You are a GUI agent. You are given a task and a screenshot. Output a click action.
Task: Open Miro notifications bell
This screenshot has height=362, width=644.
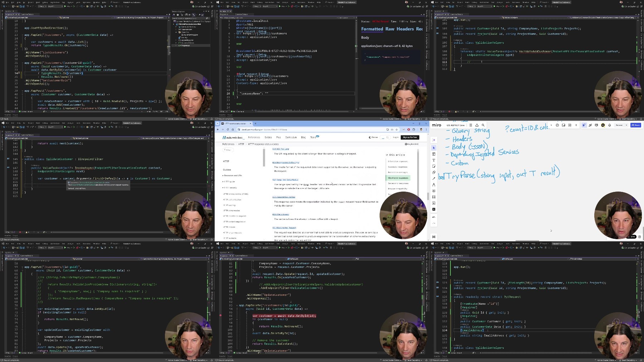(x=610, y=125)
